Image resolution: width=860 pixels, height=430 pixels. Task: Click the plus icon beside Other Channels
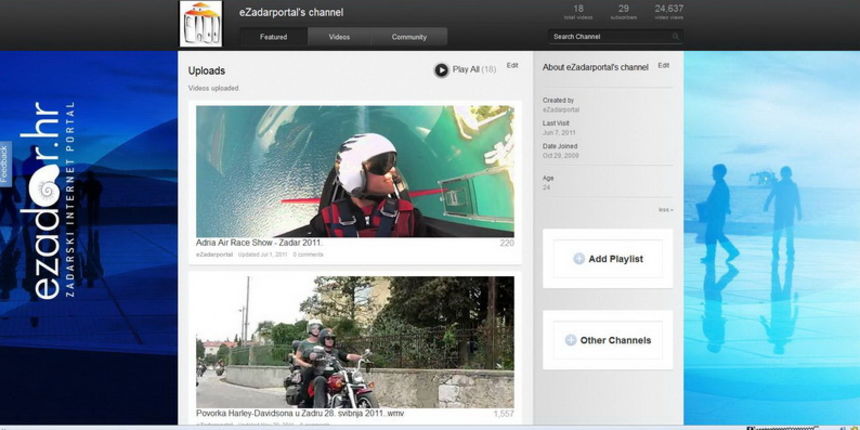tap(571, 340)
